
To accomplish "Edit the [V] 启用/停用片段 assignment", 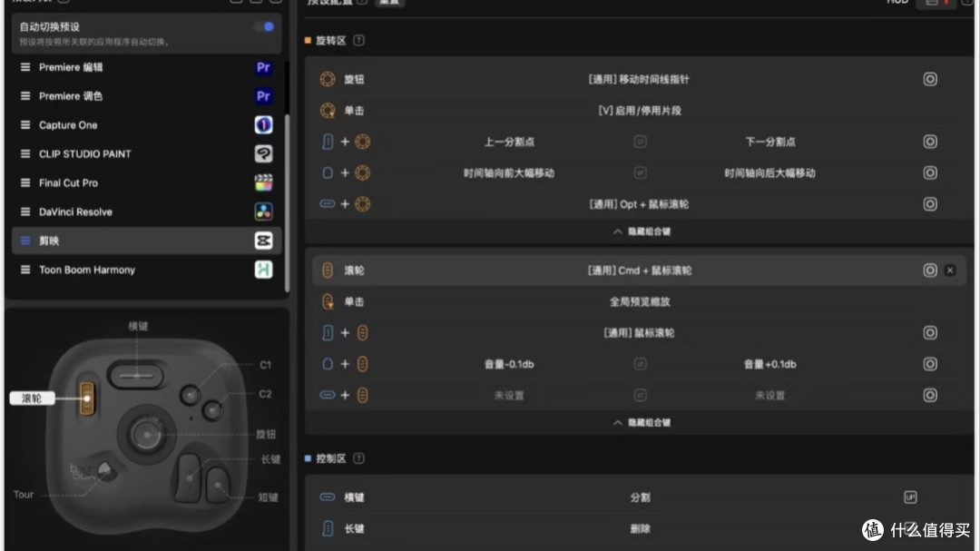I will tap(640, 111).
